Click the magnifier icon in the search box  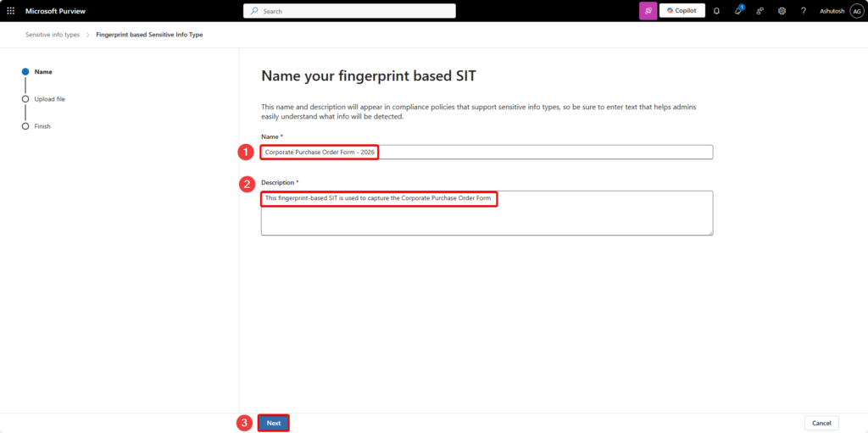tap(254, 11)
